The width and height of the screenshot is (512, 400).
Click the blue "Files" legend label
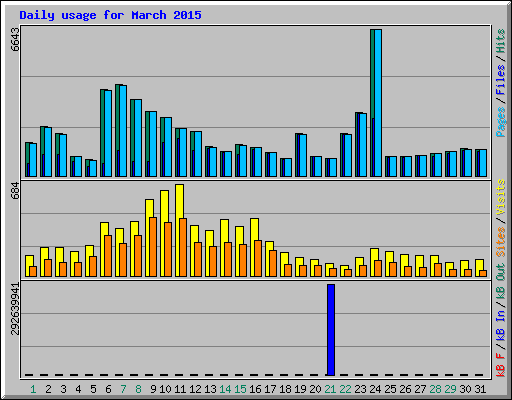tap(501, 79)
